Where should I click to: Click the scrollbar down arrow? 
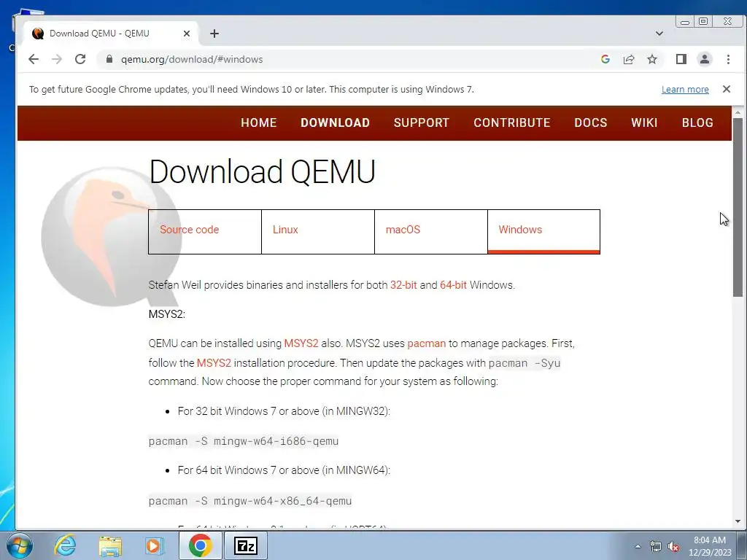tap(738, 521)
